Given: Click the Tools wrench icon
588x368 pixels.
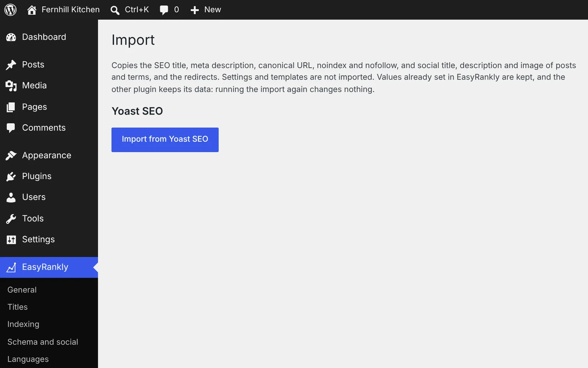Looking at the screenshot, I should (11, 219).
